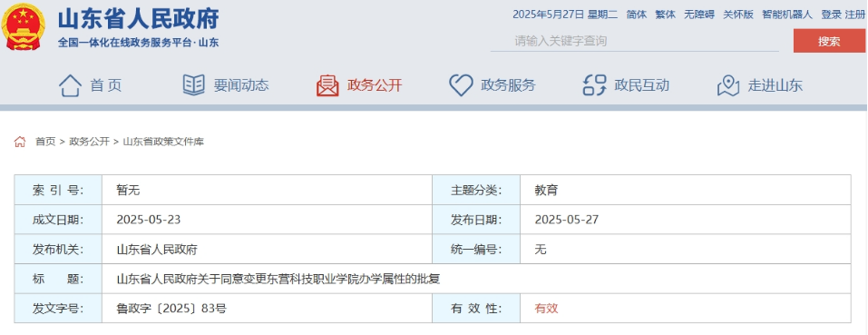The image size is (868, 335).
Task: Open the 注册 register link
Action: [x=854, y=15]
